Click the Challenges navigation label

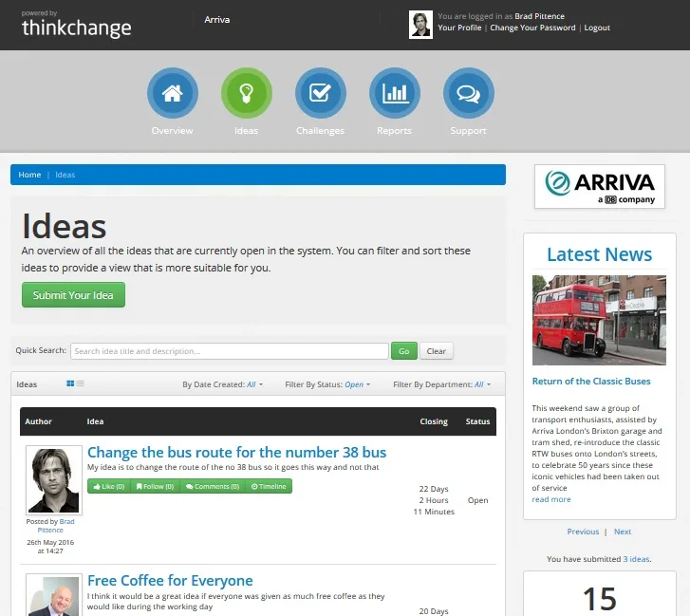pyautogui.click(x=320, y=131)
